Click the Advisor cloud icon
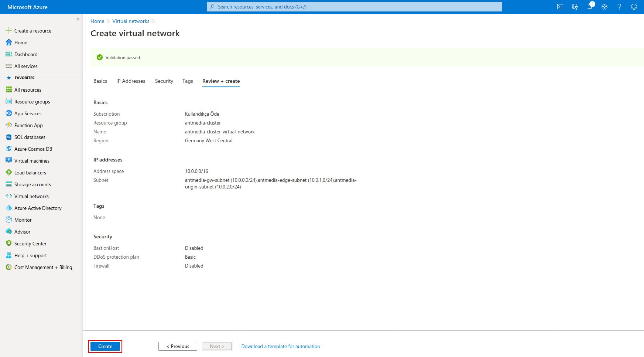644x357 pixels. coord(9,232)
